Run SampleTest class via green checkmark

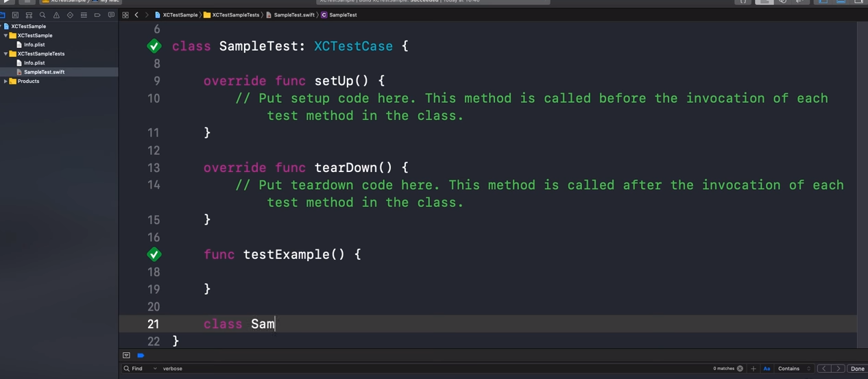click(154, 46)
